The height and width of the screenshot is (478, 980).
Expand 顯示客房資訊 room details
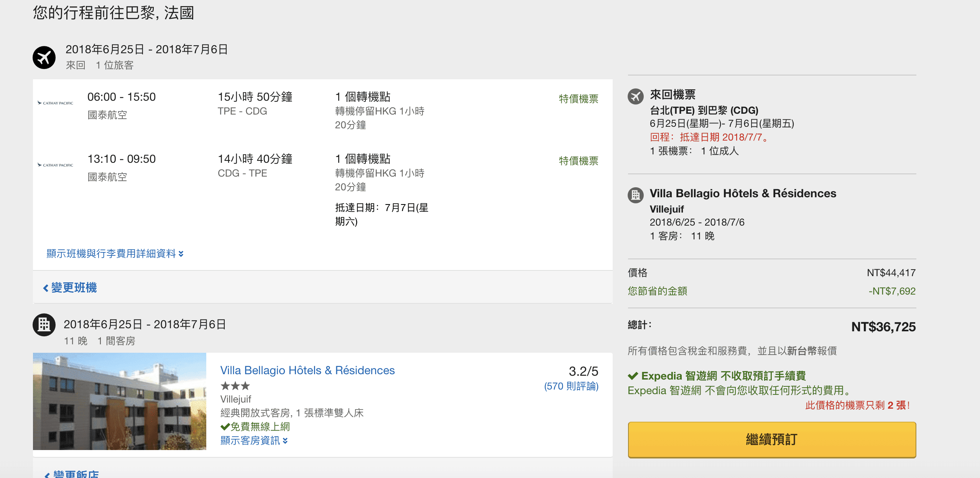[254, 441]
